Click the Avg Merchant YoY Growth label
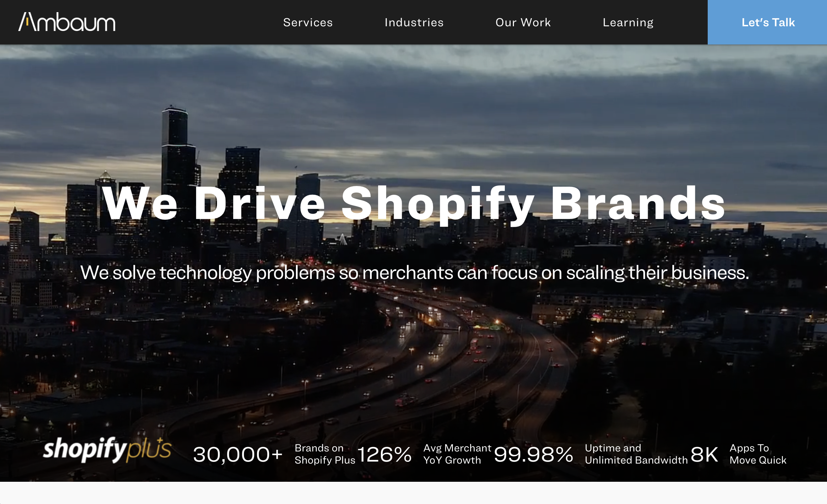This screenshot has height=504, width=827. [x=457, y=454]
